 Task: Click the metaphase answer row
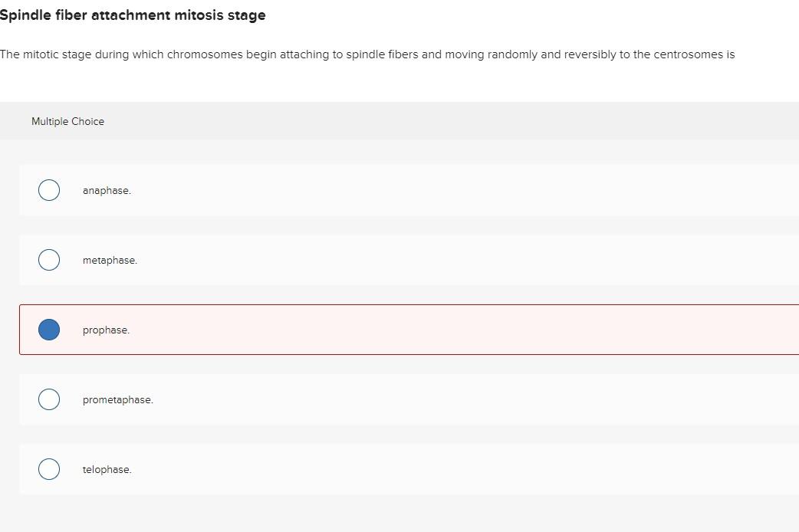(x=383, y=260)
